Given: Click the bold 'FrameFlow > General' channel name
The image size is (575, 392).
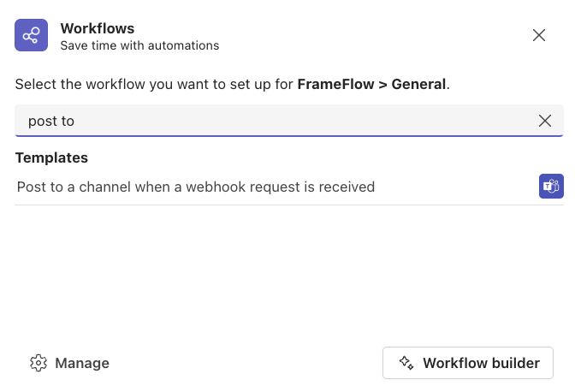Looking at the screenshot, I should [x=371, y=85].
